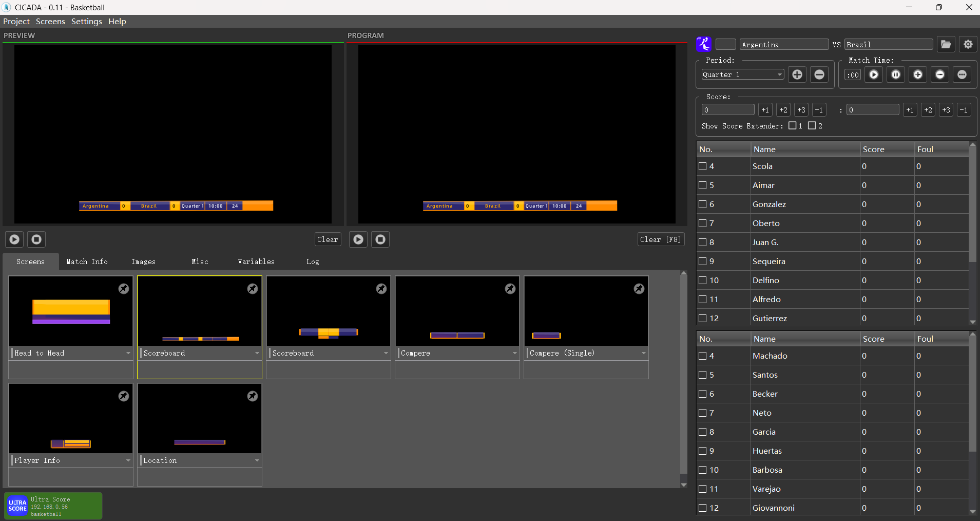Open settings gear icon in match panel
This screenshot has width=980, height=521.
point(968,45)
